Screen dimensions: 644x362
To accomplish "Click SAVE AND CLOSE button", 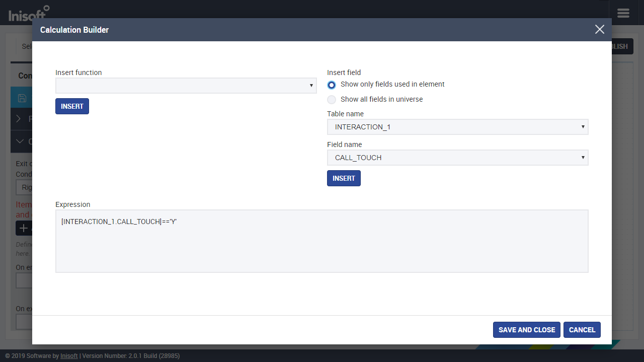I will [x=527, y=330].
